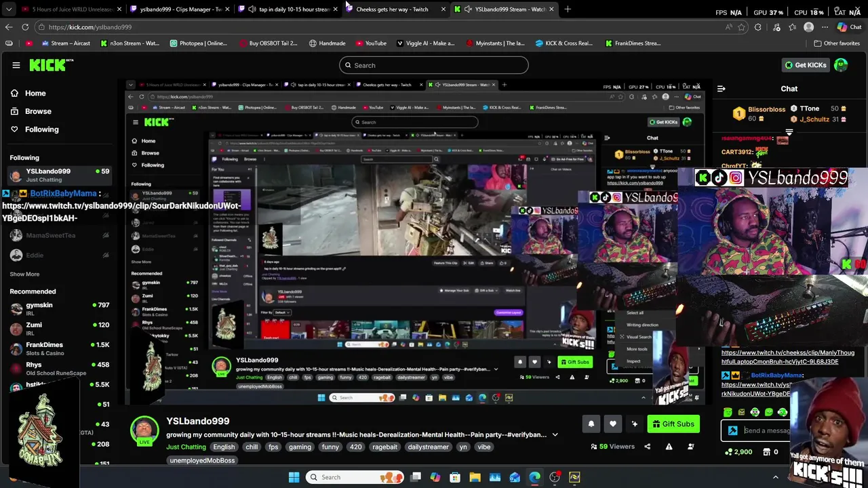Open File Explorer from the taskbar
This screenshot has height=488, width=868.
click(475, 477)
